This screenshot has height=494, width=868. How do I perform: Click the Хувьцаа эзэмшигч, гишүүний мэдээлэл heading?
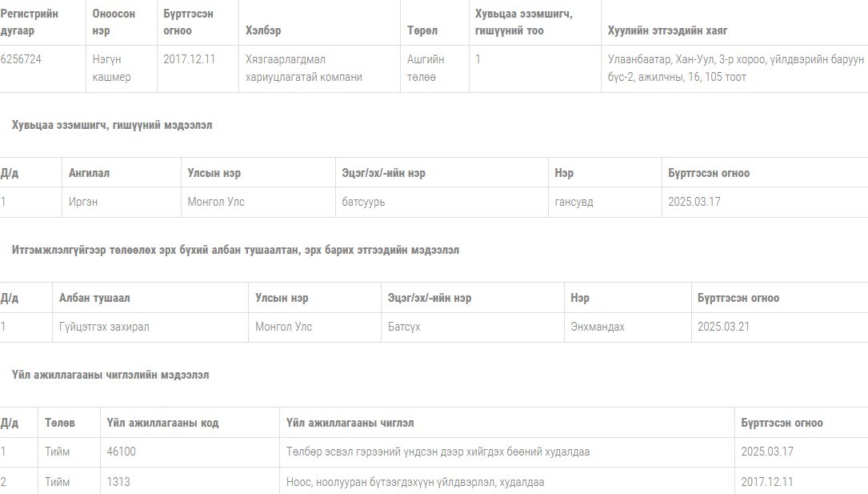click(112, 125)
